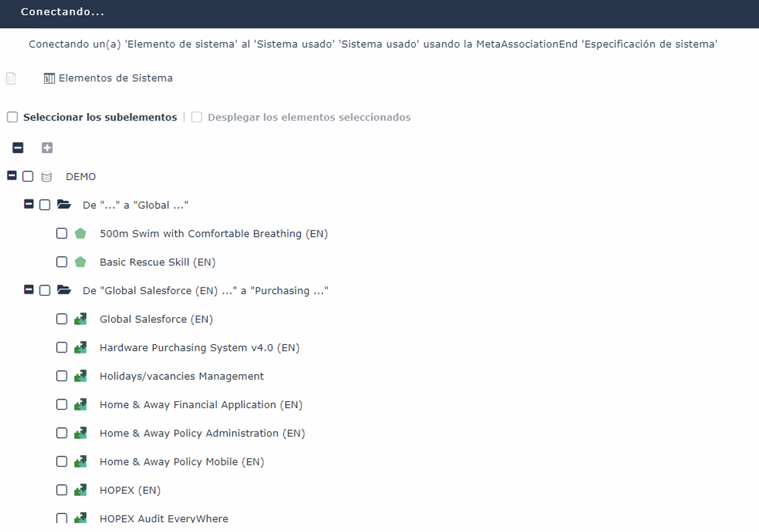This screenshot has width=759, height=532.
Task: Click pentagon icon of 500m Swim row
Action: pyautogui.click(x=80, y=233)
